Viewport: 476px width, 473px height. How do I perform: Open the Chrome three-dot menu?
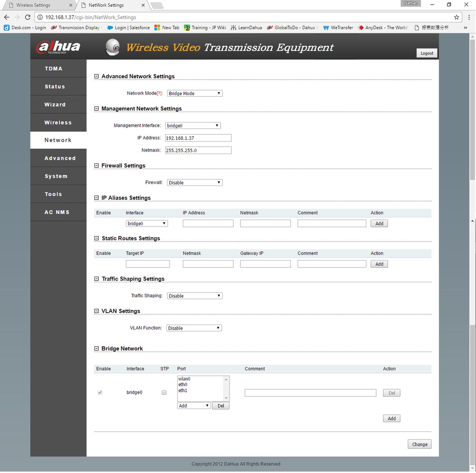click(x=469, y=17)
